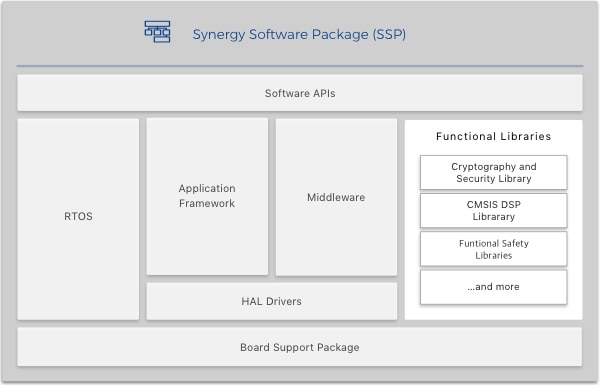Select the Synergy Software Package (SSP) title
The width and height of the screenshot is (600, 385).
(299, 34)
